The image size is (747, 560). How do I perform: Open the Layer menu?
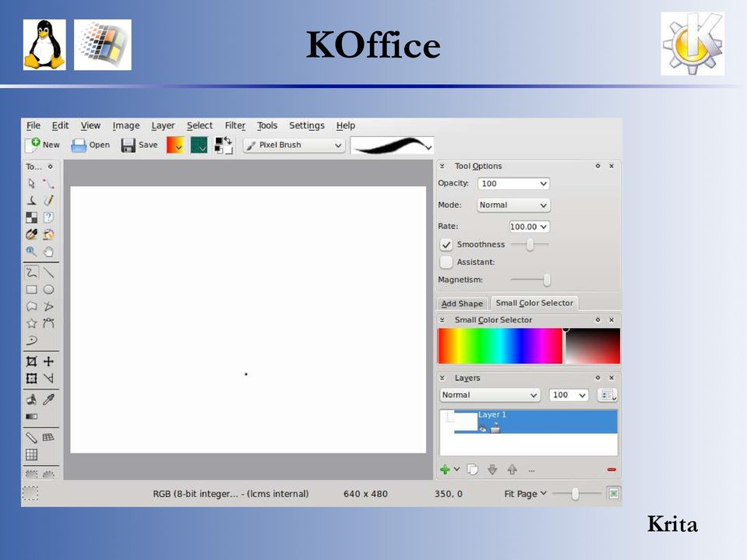click(x=163, y=125)
